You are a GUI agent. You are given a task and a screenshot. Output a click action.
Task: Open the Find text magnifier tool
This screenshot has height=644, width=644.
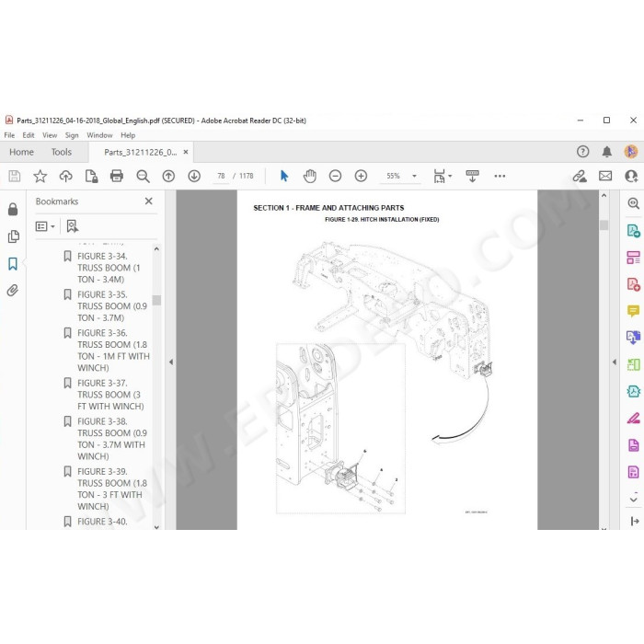143,177
